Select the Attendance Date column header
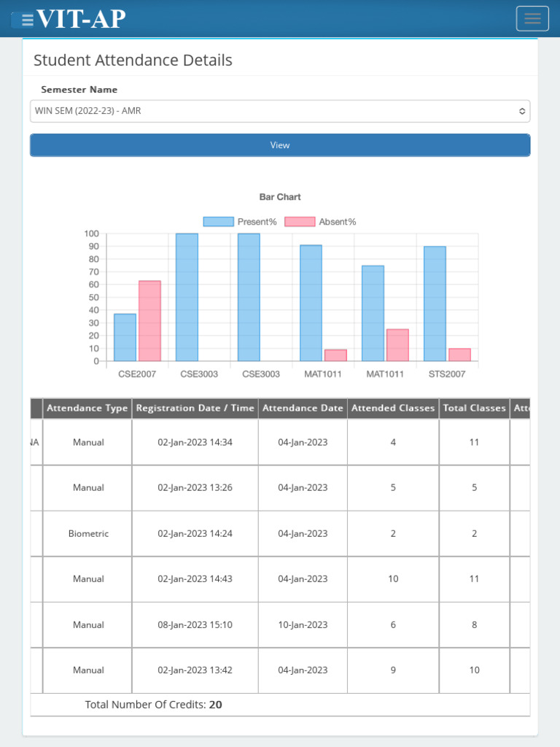 click(x=303, y=409)
